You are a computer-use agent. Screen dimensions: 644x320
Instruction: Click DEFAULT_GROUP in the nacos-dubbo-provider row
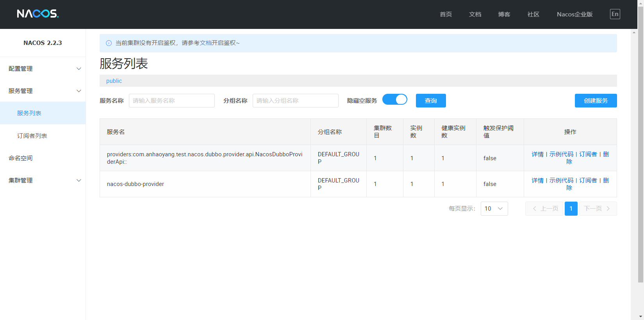(338, 184)
